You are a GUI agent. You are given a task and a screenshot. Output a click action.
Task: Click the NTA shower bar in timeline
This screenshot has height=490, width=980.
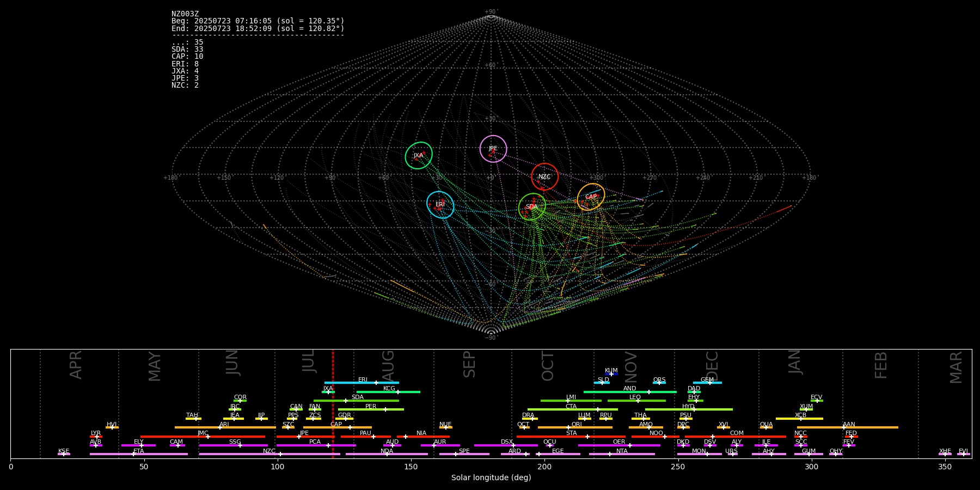(x=622, y=454)
